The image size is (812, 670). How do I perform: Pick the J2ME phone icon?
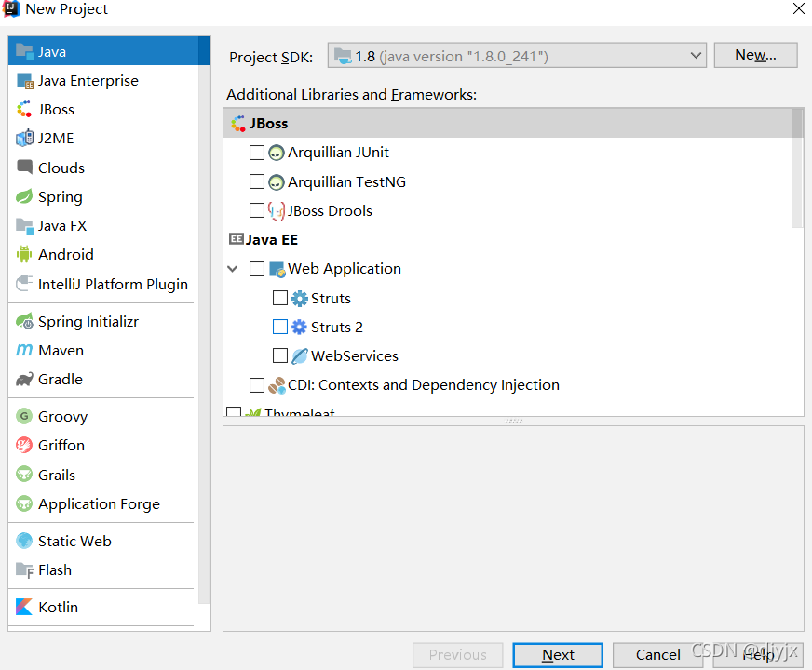(x=24, y=138)
